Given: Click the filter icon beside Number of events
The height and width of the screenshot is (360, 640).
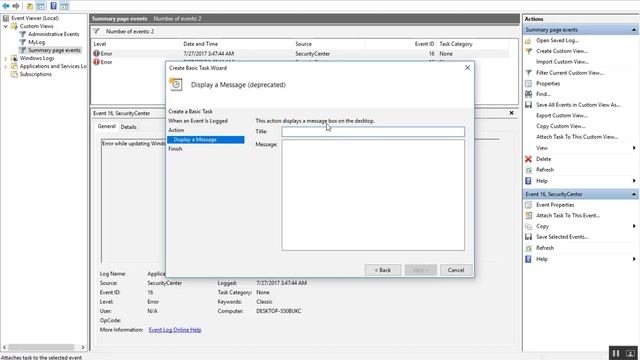Looking at the screenshot, I should tap(96, 31).
